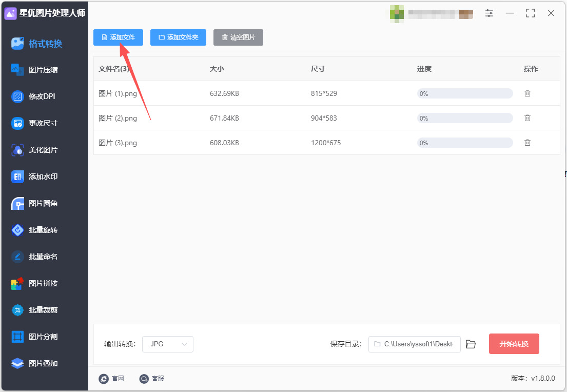Click the 文件名(3) column header

click(x=114, y=69)
